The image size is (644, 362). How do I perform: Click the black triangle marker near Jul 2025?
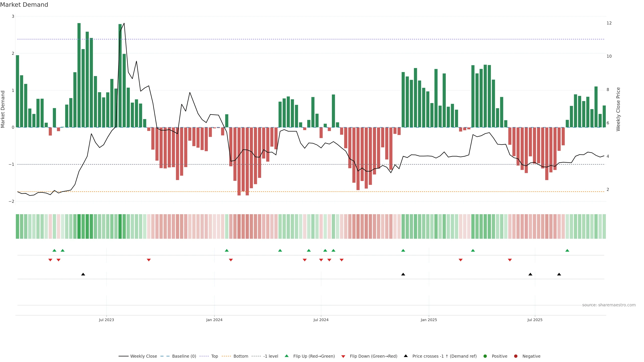tap(530, 274)
